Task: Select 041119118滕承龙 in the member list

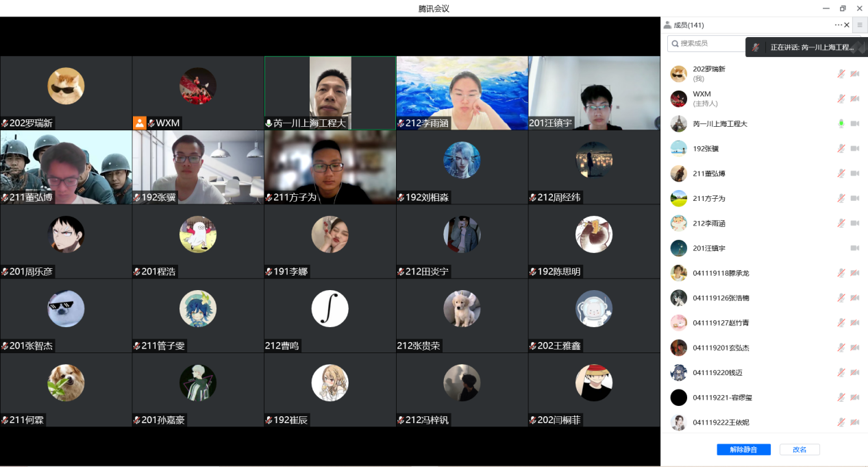Action: pos(721,273)
